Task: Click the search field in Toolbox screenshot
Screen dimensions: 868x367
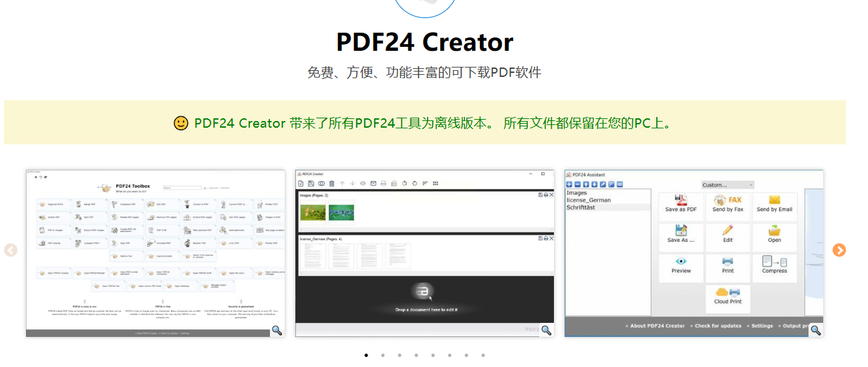Action: click(x=182, y=188)
